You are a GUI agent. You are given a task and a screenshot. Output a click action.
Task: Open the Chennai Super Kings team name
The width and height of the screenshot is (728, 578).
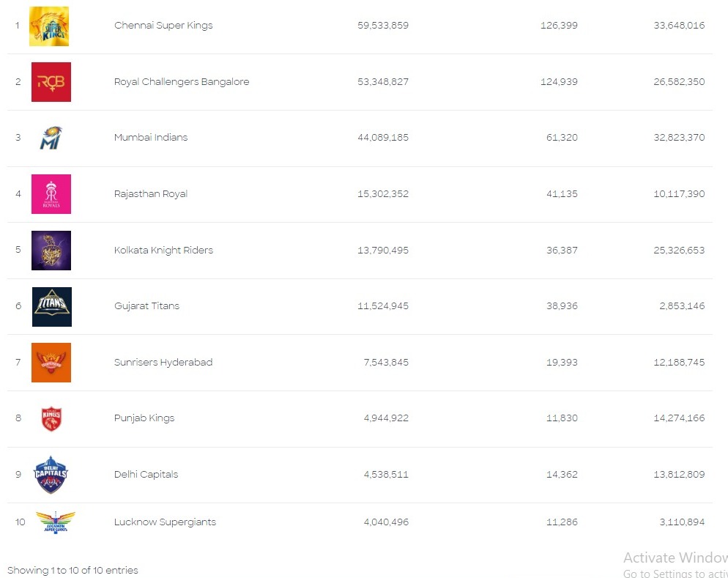pos(163,26)
